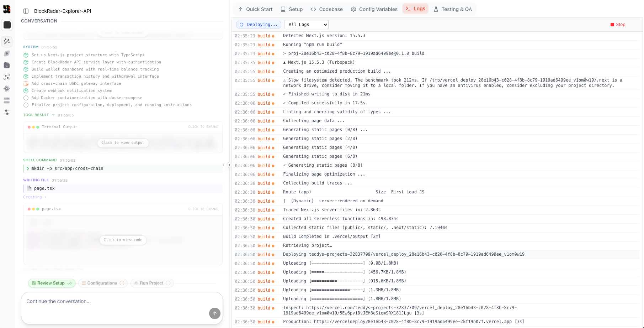The height and width of the screenshot is (328, 644).
Task: Open the Setup tab
Action: click(x=292, y=9)
